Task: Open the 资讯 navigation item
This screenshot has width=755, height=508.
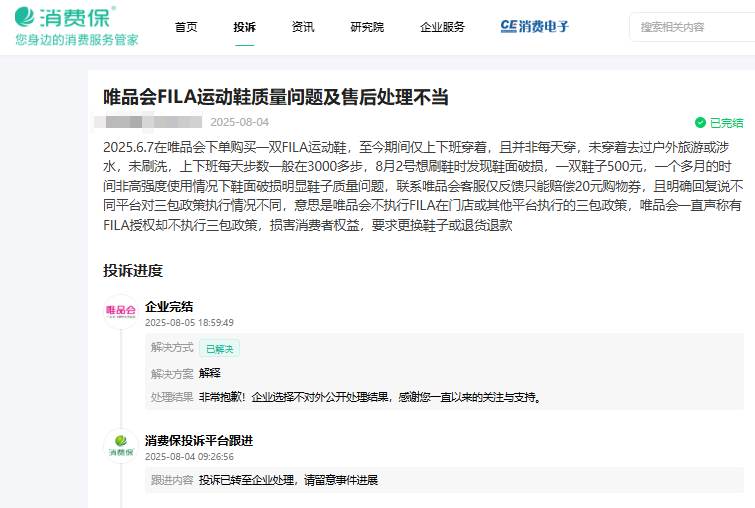Action: [303, 27]
